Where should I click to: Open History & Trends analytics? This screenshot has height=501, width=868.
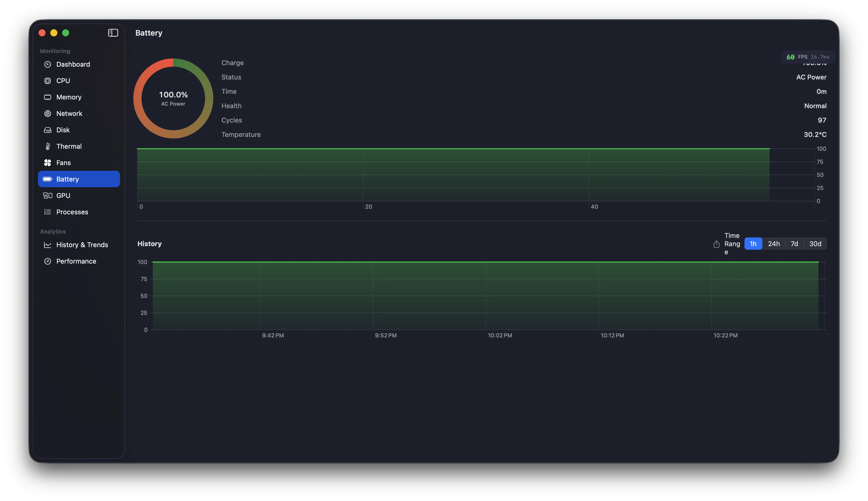click(82, 245)
